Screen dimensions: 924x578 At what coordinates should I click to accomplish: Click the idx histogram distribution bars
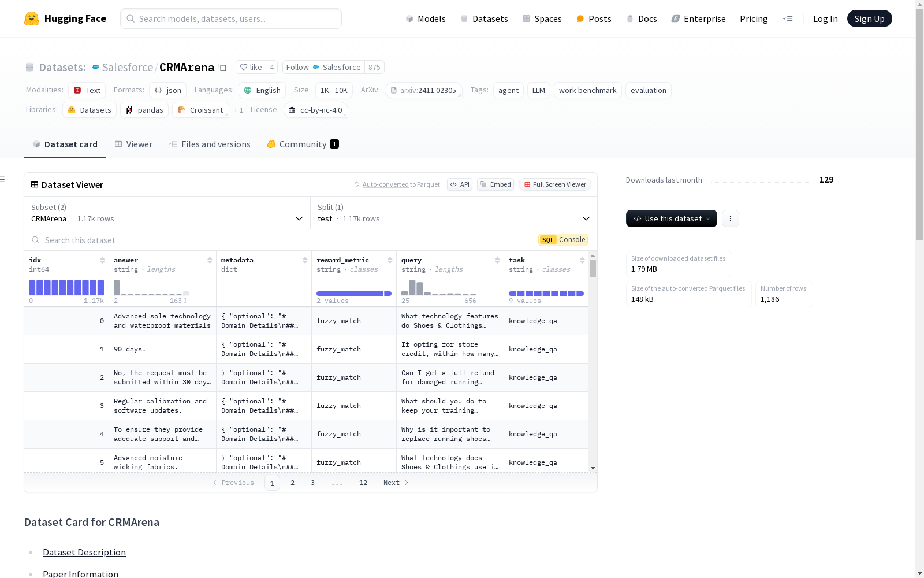coord(66,287)
